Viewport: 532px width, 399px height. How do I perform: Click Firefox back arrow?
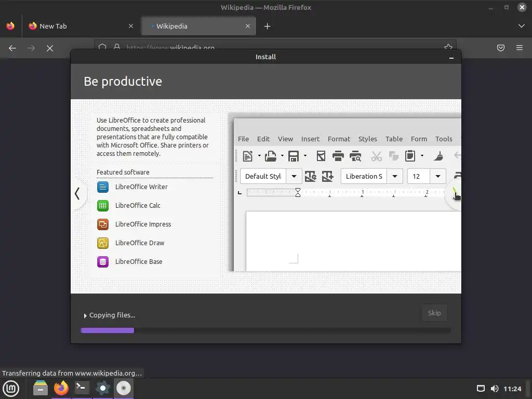[x=12, y=48]
